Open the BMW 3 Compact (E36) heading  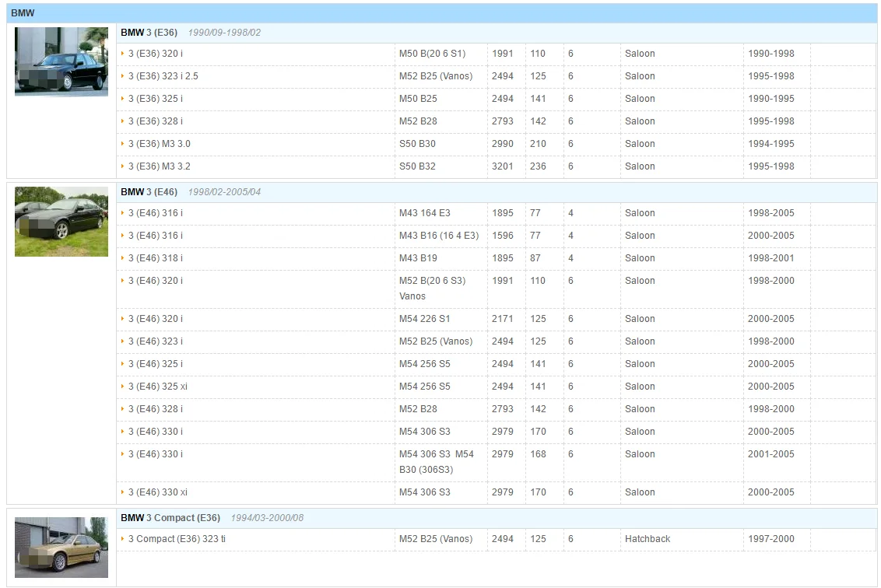170,518
